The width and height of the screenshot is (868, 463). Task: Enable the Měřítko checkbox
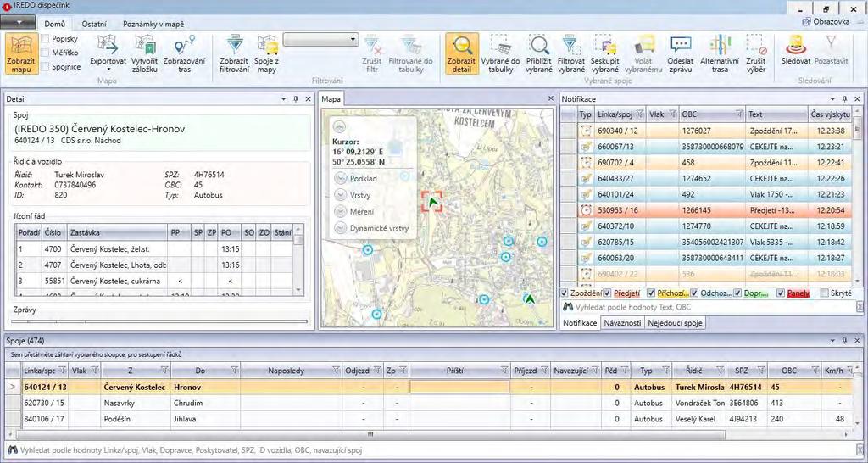tap(46, 53)
